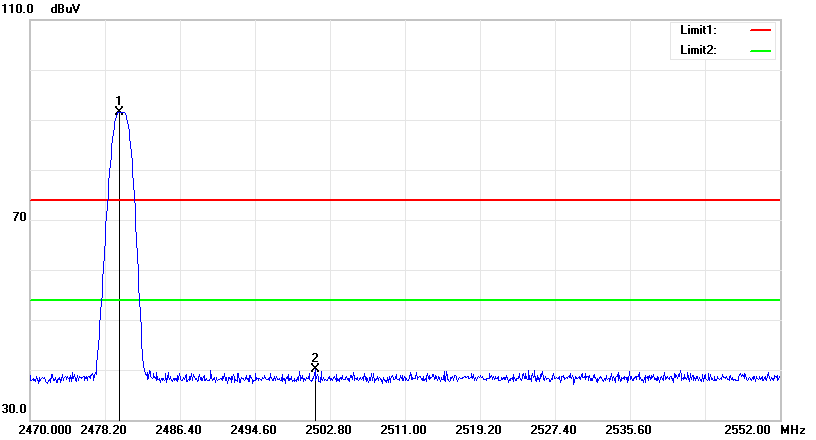Click the Limit2: legend label
This screenshot has width=816, height=440.
698,51
